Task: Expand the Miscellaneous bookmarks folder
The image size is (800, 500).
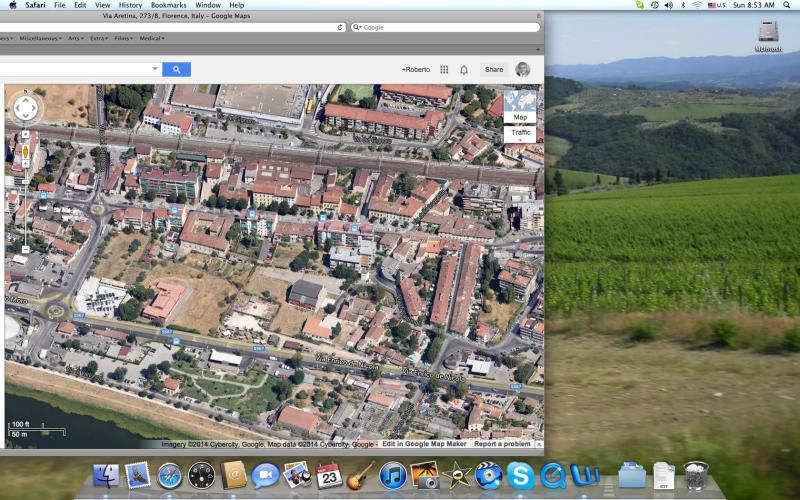Action: [36, 39]
